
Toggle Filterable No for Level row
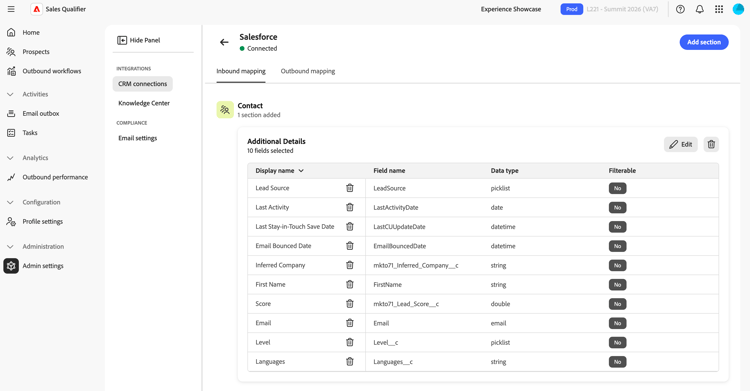[x=618, y=342]
